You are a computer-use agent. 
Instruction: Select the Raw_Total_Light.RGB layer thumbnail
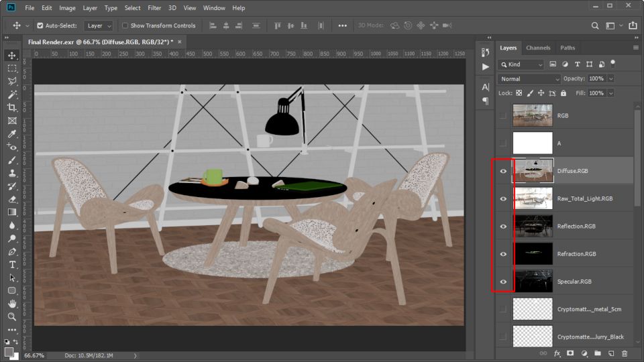(x=533, y=198)
